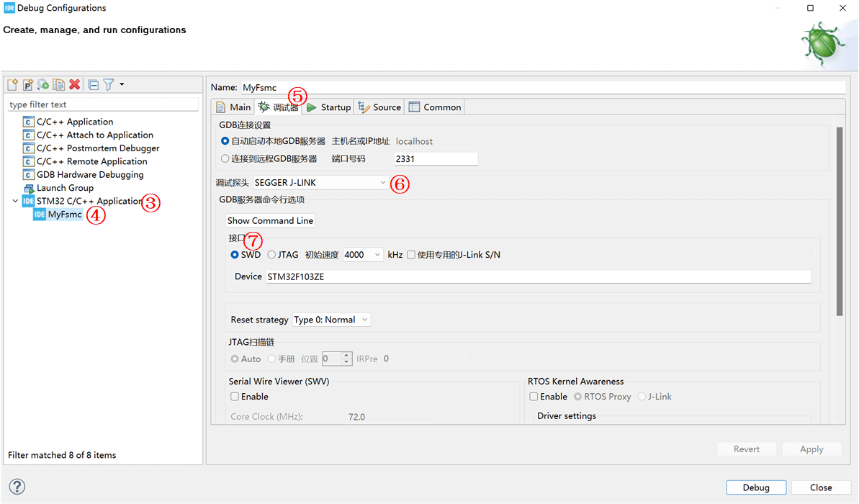Click the funnel filter icon
Image resolution: width=859 pixels, height=504 pixels.
pyautogui.click(x=109, y=85)
